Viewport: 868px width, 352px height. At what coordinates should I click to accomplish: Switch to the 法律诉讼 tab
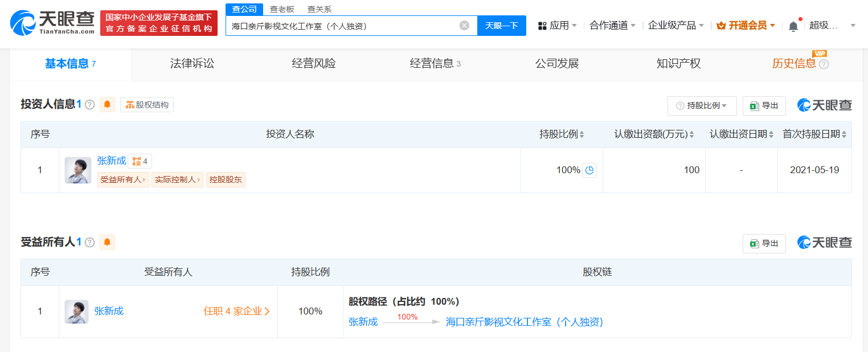192,64
